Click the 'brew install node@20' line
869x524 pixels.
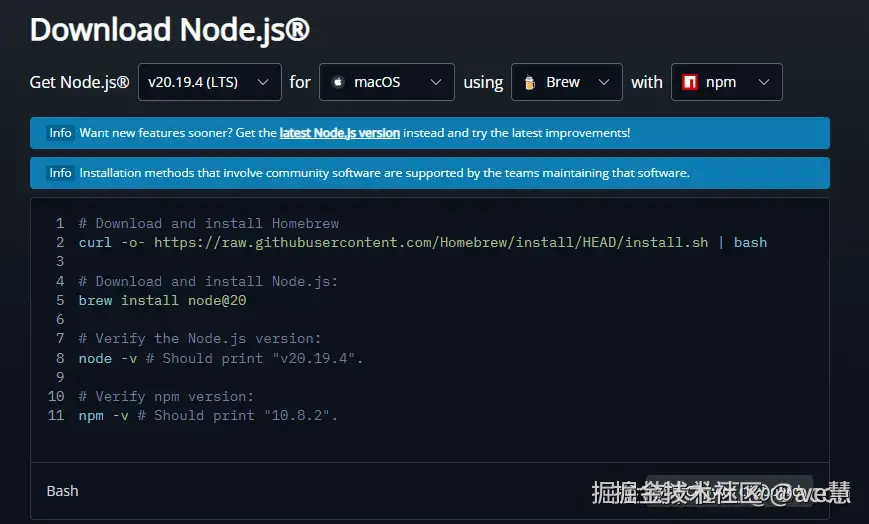pos(162,301)
